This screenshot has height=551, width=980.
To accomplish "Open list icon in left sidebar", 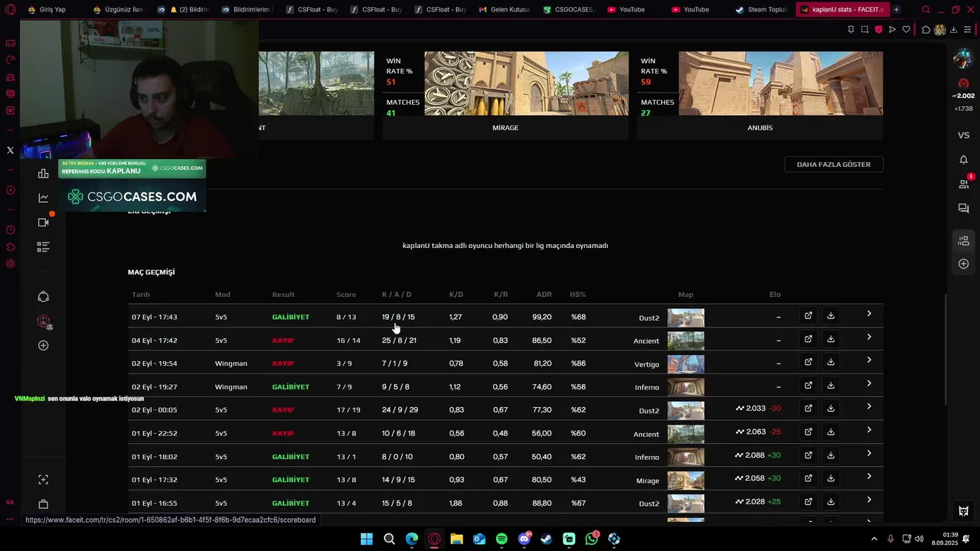I will pyautogui.click(x=44, y=247).
